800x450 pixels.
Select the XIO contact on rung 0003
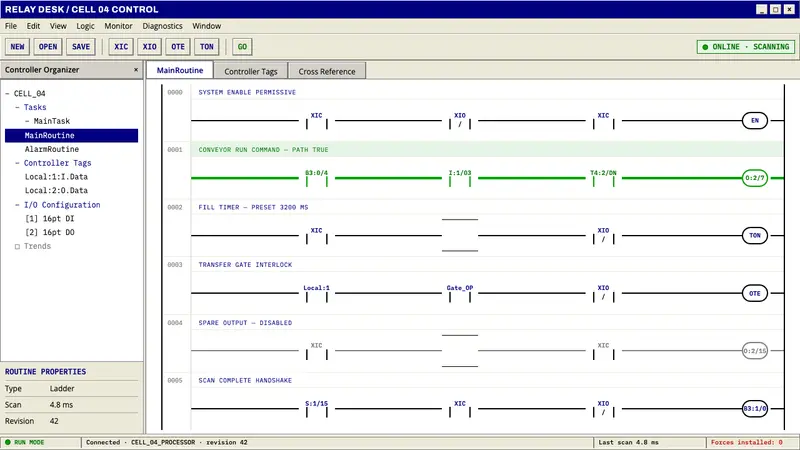click(603, 293)
